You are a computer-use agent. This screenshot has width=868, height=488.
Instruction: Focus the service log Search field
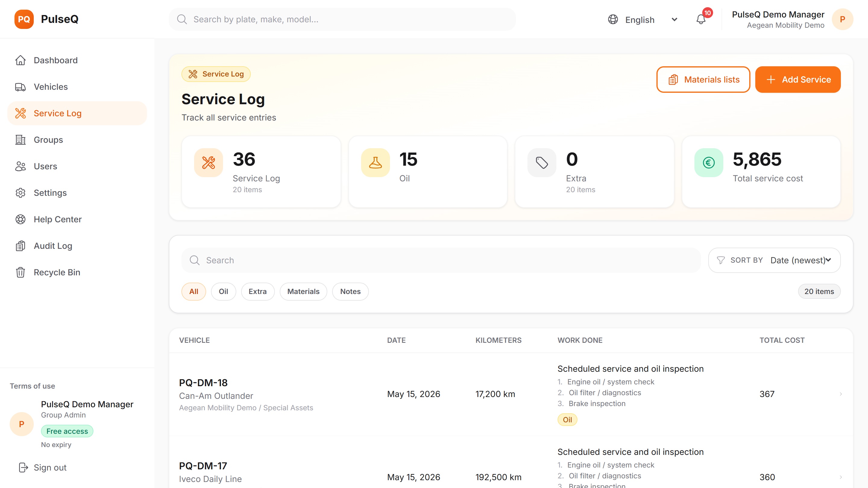441,260
